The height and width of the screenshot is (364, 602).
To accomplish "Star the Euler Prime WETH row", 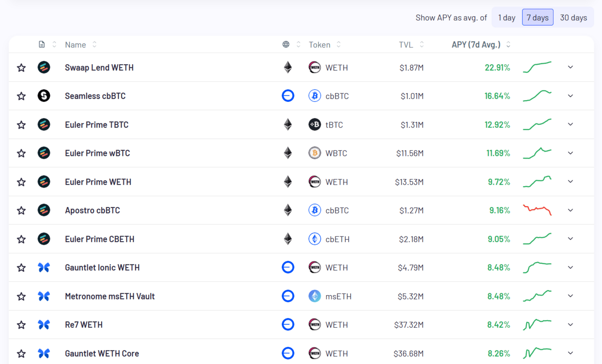I will (x=21, y=182).
